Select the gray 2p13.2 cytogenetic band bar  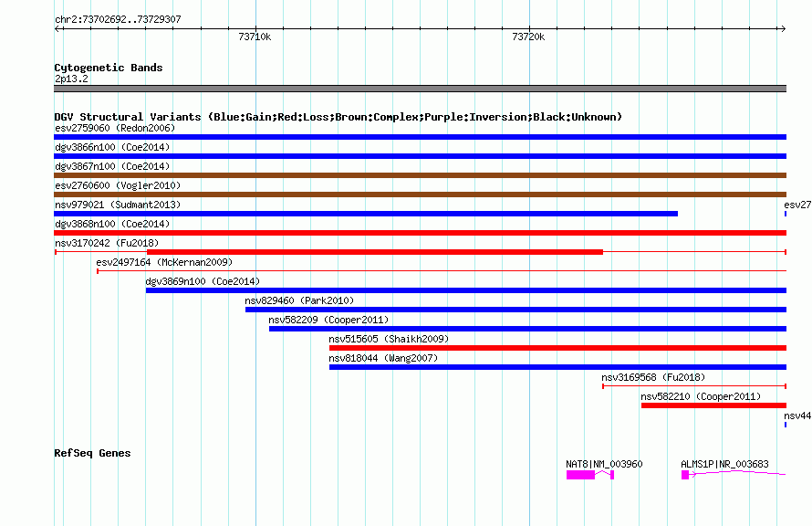(x=420, y=89)
